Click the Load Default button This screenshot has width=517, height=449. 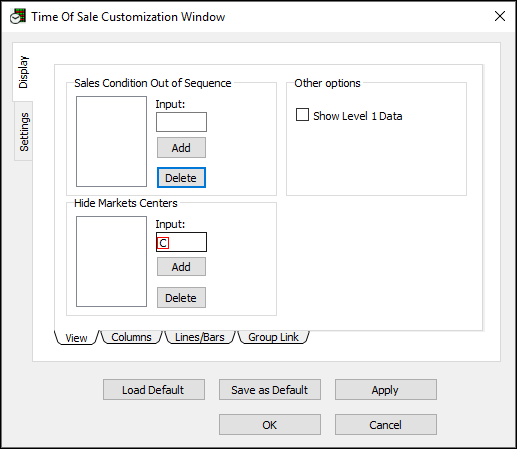pyautogui.click(x=154, y=389)
